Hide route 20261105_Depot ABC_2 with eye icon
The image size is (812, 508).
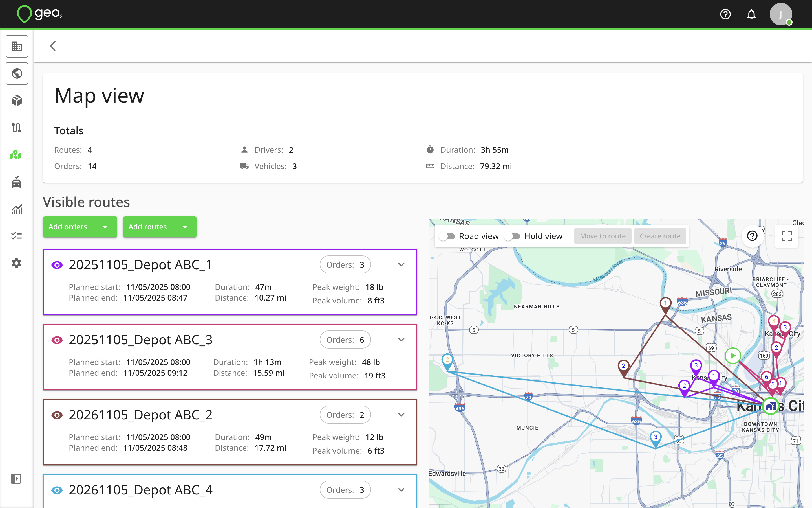(57, 415)
